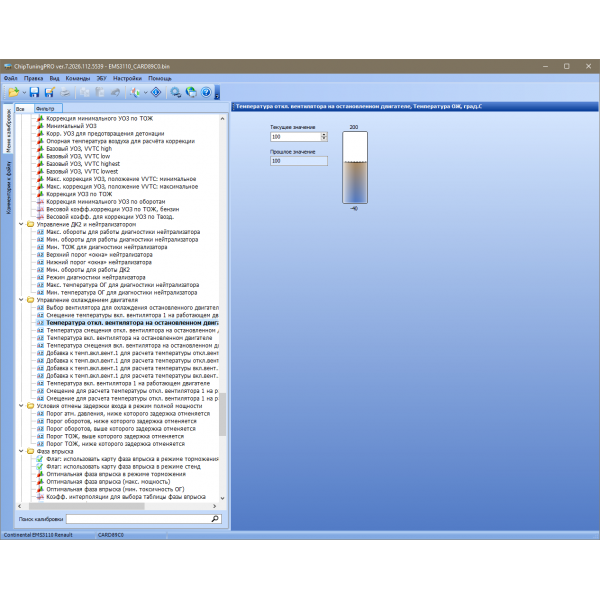This screenshot has width=600, height=600.
Task: Click the 'Текущее значение' value field
Action: pos(294,136)
